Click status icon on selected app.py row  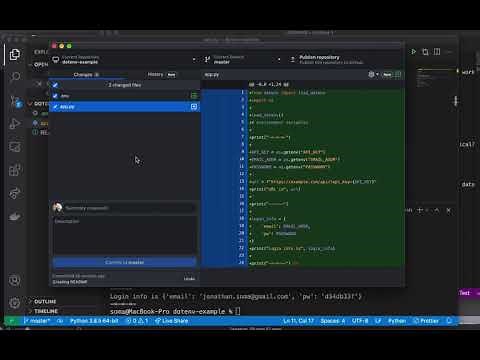point(194,107)
